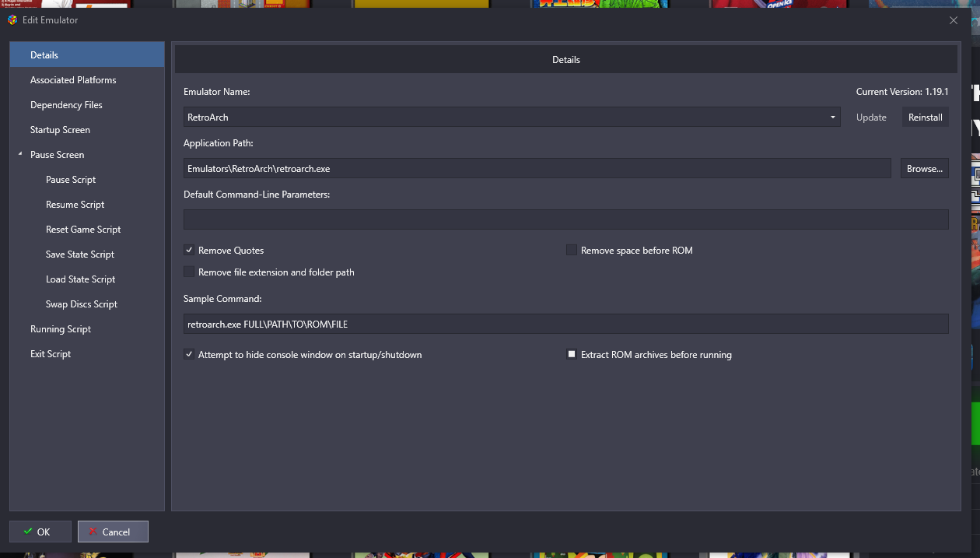Select Reset Game Script
The height and width of the screenshot is (558, 980).
pos(83,229)
